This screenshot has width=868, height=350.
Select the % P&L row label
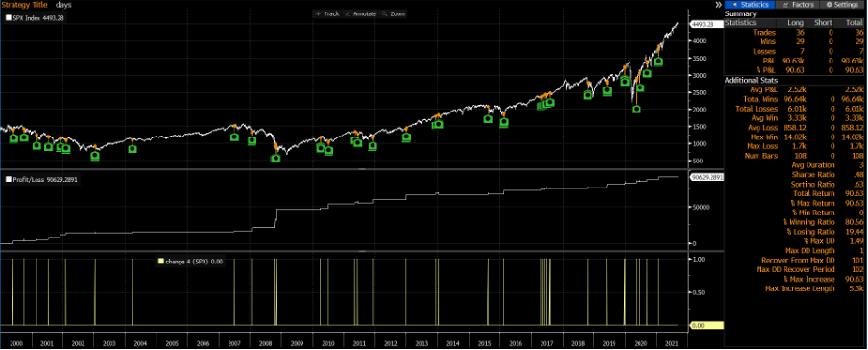[x=767, y=70]
